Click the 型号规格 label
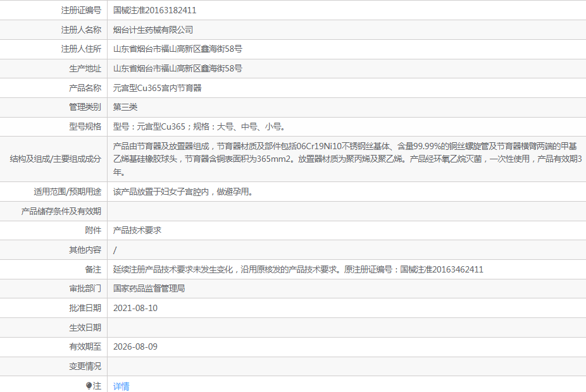 click(85, 127)
